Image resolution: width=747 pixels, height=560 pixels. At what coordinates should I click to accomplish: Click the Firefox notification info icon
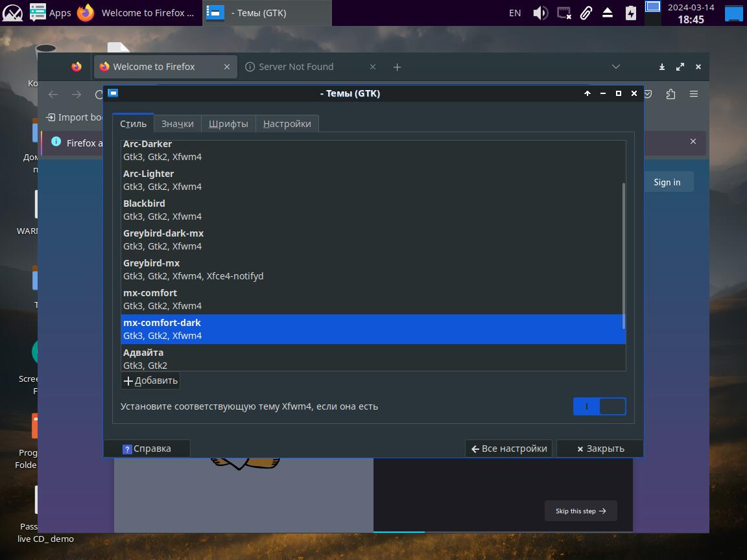(56, 141)
